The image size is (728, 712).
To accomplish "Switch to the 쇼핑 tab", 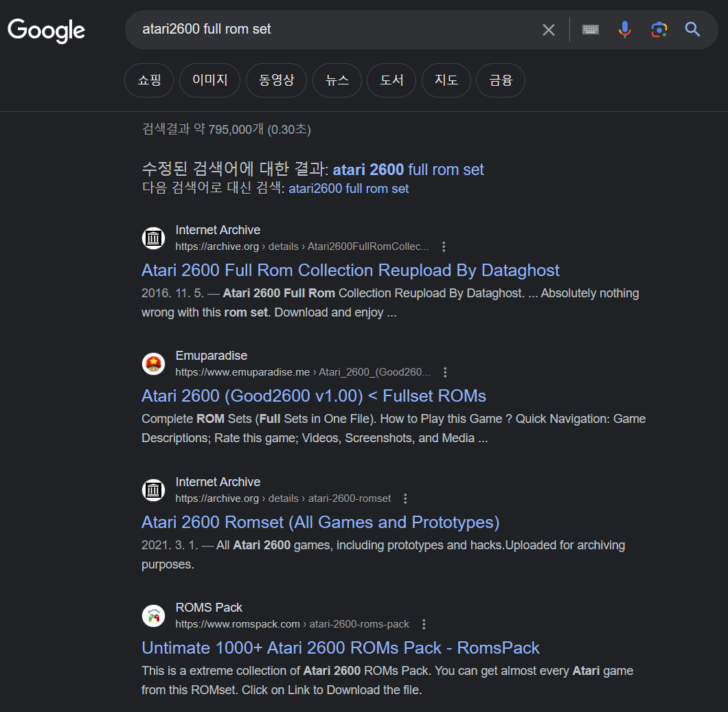I will point(149,80).
